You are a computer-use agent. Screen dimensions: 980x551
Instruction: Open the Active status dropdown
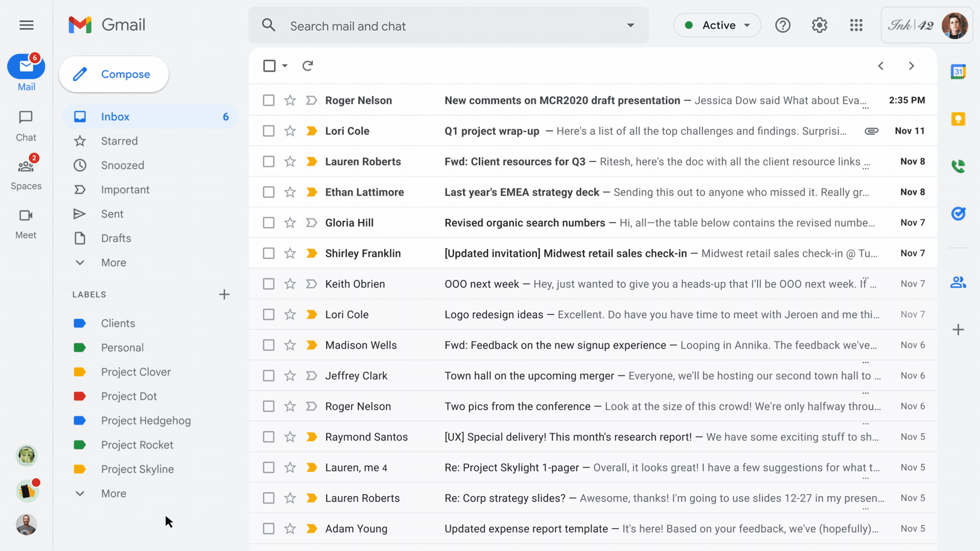pyautogui.click(x=717, y=25)
